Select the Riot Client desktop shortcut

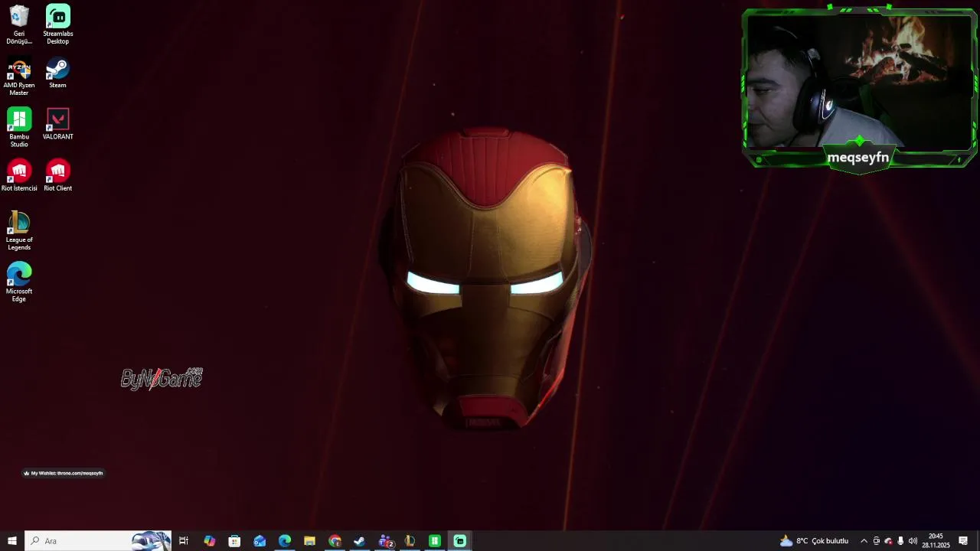[58, 175]
